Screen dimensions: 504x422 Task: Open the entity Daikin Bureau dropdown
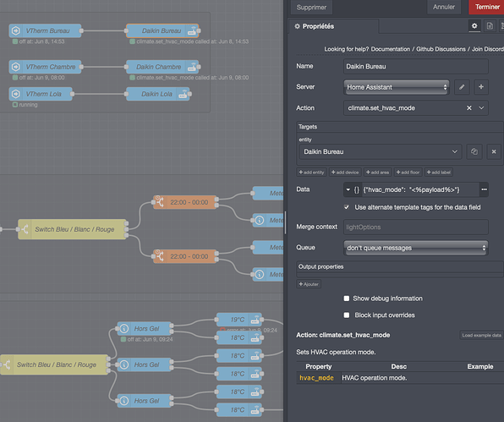click(x=381, y=151)
